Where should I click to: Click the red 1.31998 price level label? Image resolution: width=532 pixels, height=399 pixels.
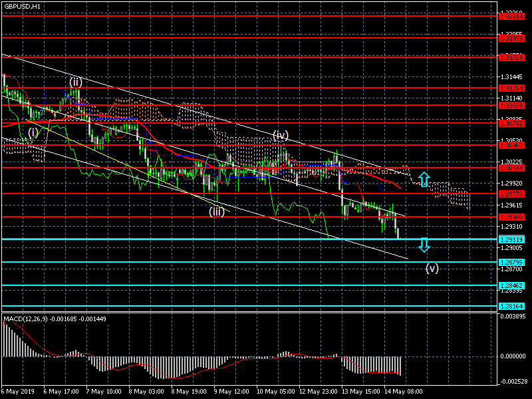point(511,38)
